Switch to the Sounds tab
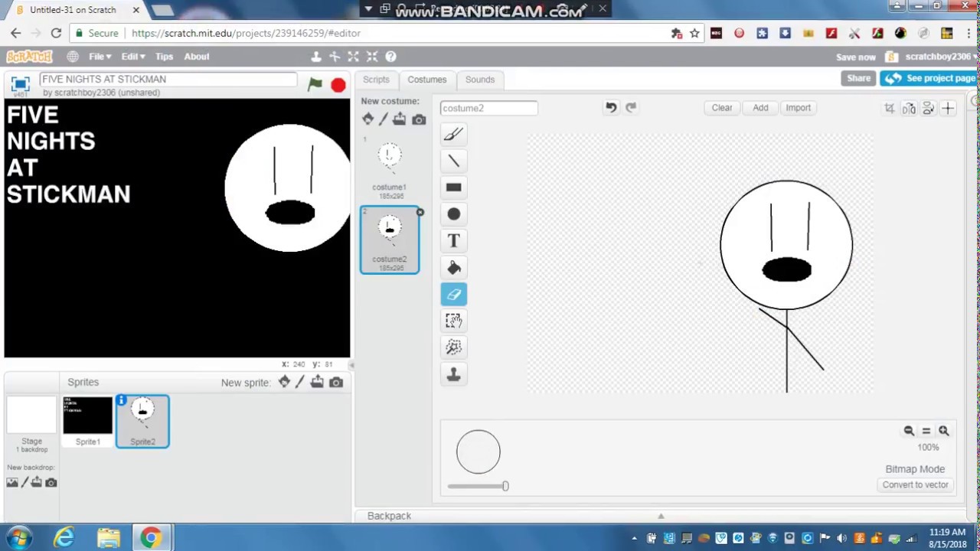 480,80
